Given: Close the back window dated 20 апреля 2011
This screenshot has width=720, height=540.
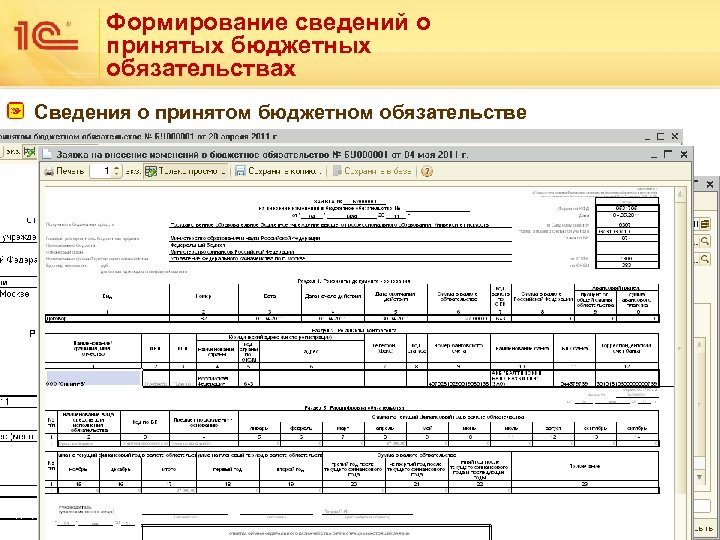Looking at the screenshot, I should (x=675, y=136).
